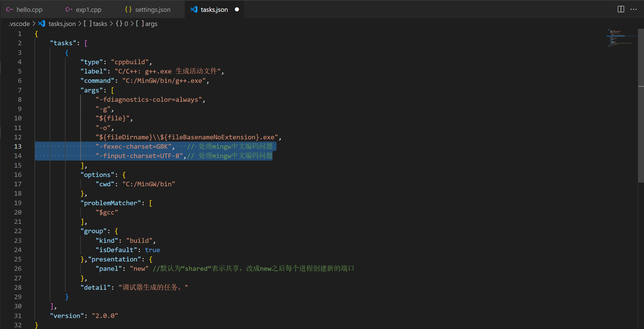
Task: Place cursor on "version" key text
Action: pos(67,316)
